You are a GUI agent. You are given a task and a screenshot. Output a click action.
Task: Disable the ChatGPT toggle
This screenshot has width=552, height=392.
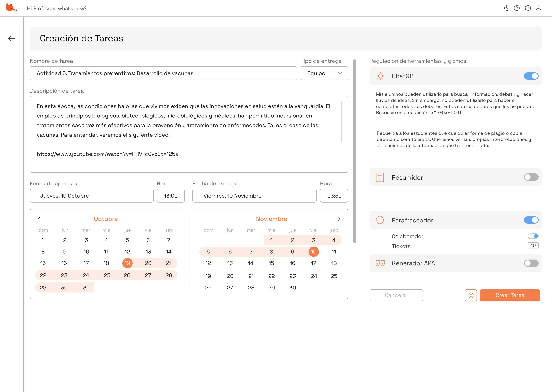click(x=531, y=76)
